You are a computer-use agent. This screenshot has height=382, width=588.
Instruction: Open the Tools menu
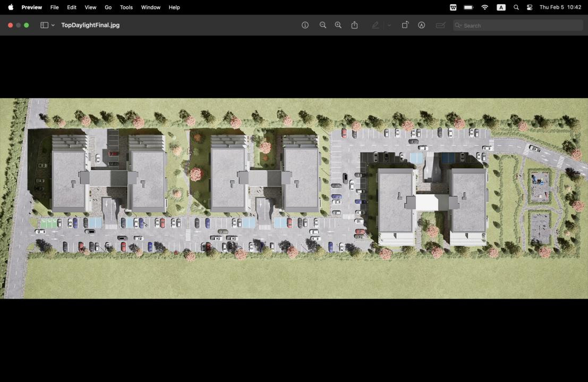click(126, 7)
